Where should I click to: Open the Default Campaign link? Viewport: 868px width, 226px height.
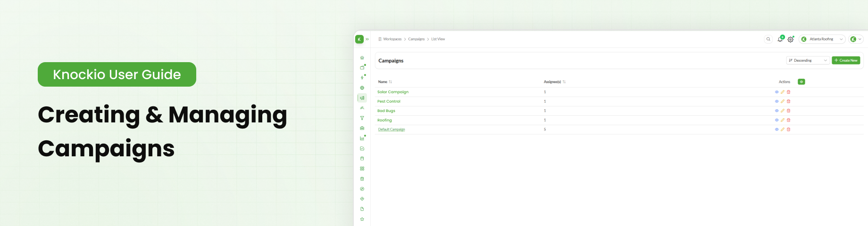pos(392,129)
